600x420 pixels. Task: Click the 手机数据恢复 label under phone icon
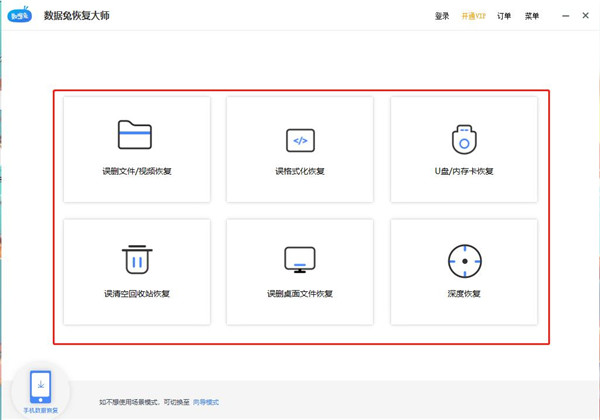point(41,411)
